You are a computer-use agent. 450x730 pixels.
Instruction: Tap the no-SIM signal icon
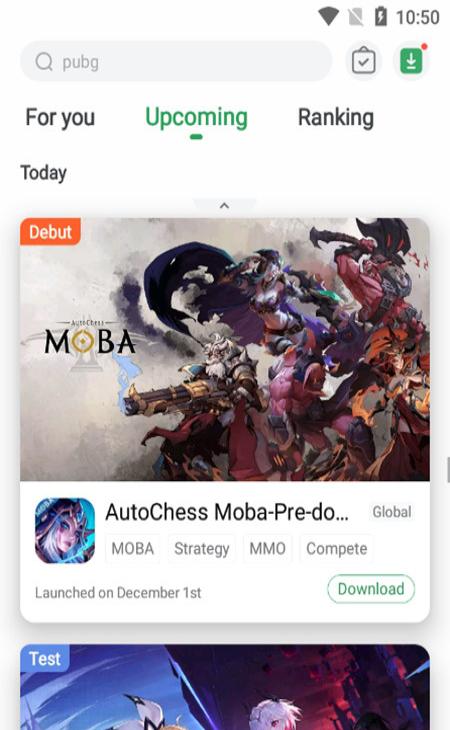356,18
